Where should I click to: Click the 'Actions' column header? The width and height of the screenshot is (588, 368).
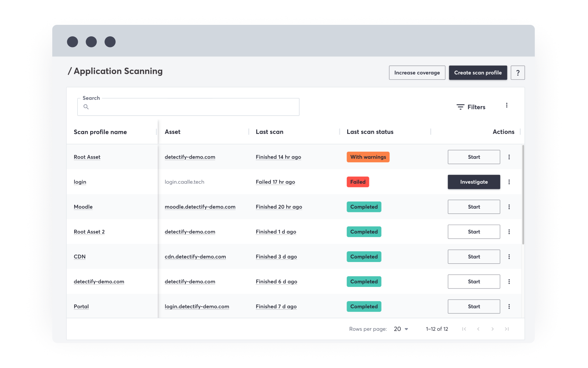click(503, 132)
